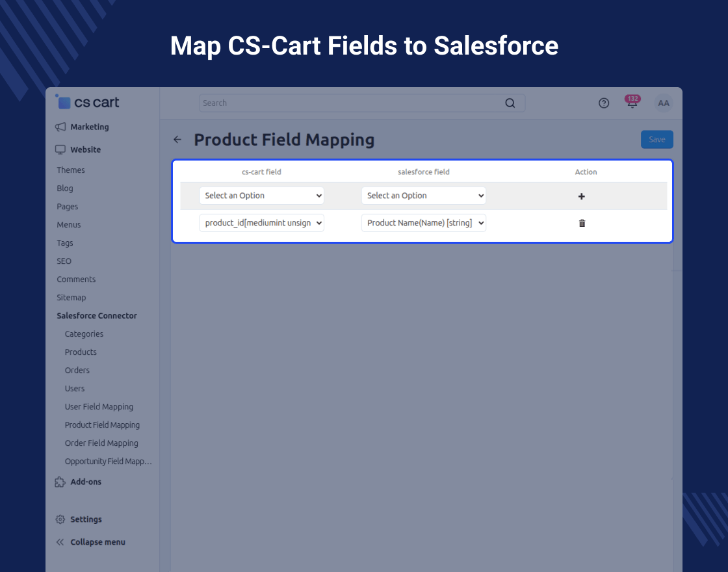
Task: Click the Marketing megaphone icon
Action: coord(60,127)
